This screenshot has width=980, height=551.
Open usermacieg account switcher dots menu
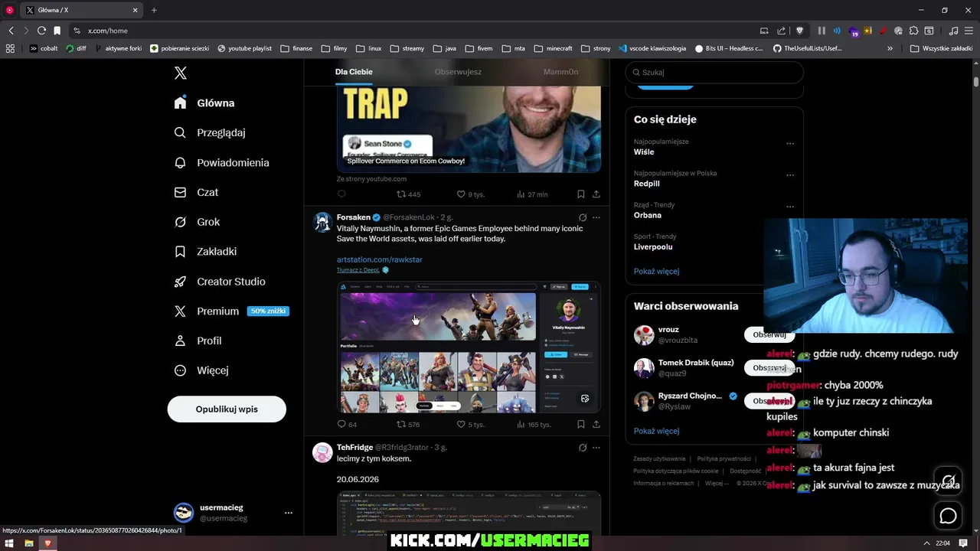tap(288, 513)
